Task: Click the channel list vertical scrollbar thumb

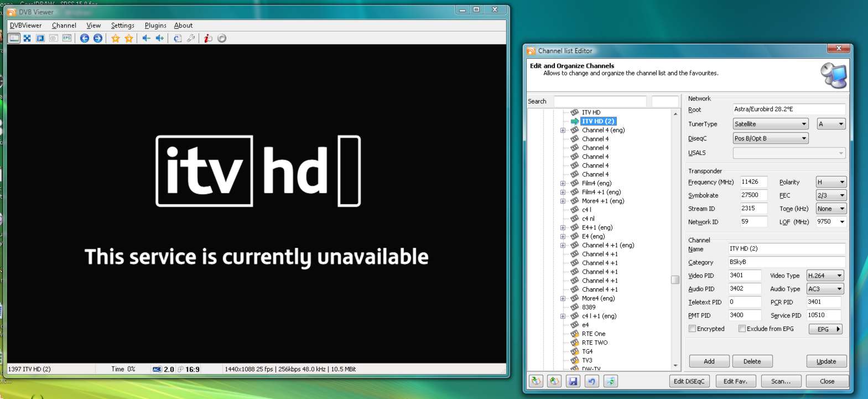Action: [675, 279]
